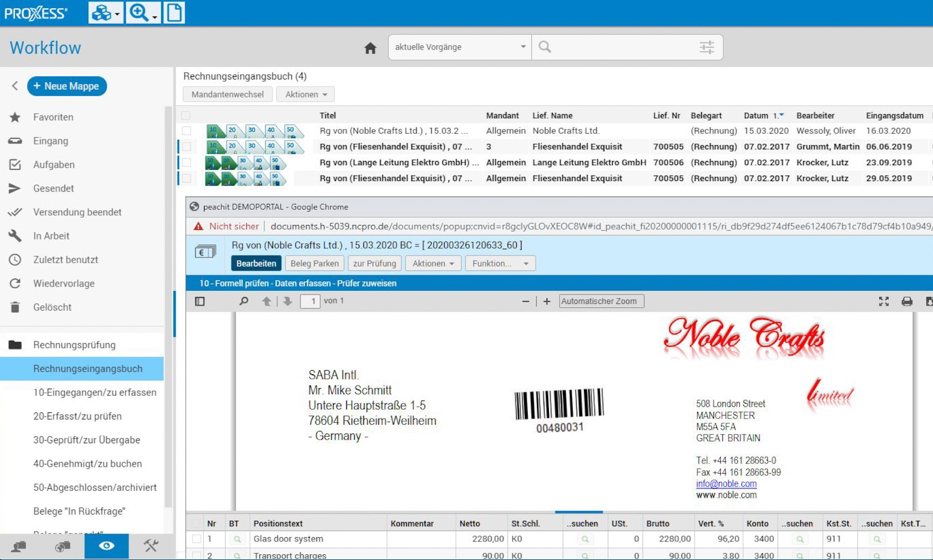Open the modules cube icon in header
The width and height of the screenshot is (933, 560).
pyautogui.click(x=106, y=13)
